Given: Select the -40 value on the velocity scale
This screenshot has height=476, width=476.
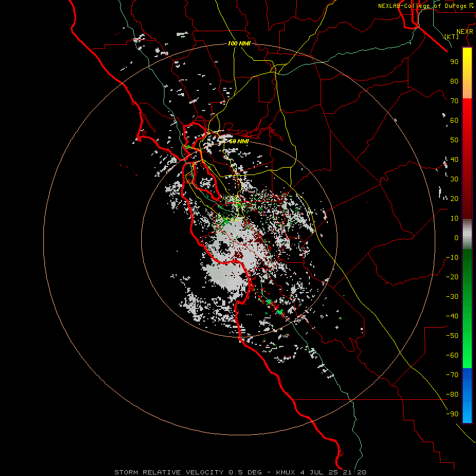Looking at the screenshot, I should [452, 316].
